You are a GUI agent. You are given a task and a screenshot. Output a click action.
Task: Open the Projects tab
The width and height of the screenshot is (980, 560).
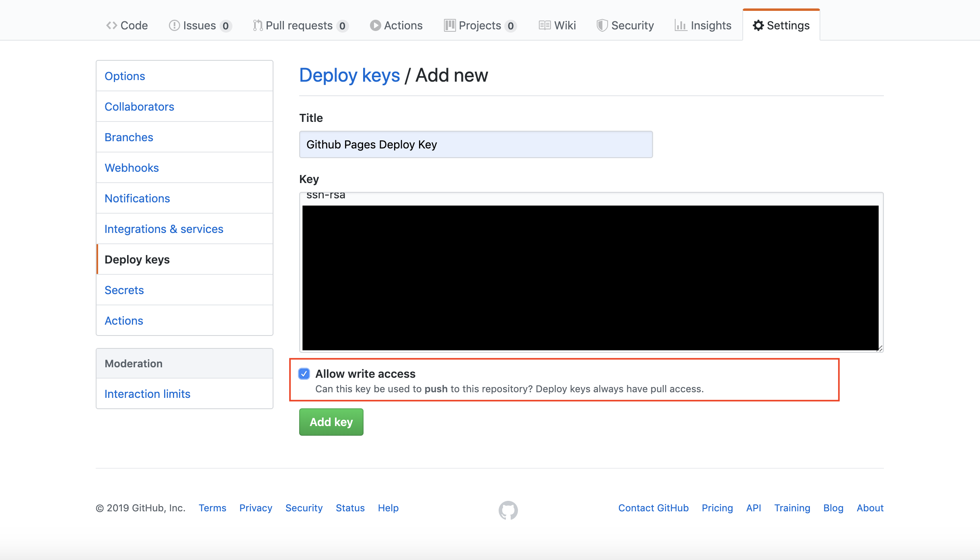[x=480, y=25]
